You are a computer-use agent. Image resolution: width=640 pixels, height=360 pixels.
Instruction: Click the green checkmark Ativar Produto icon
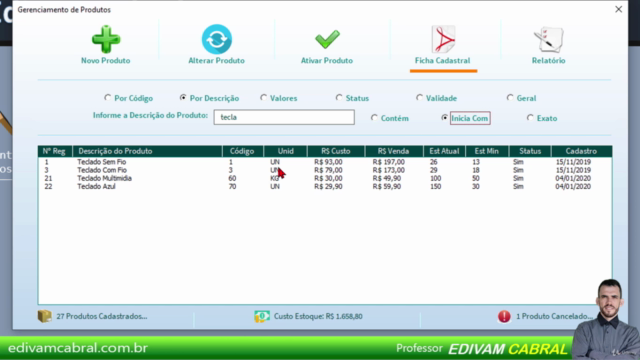(327, 39)
